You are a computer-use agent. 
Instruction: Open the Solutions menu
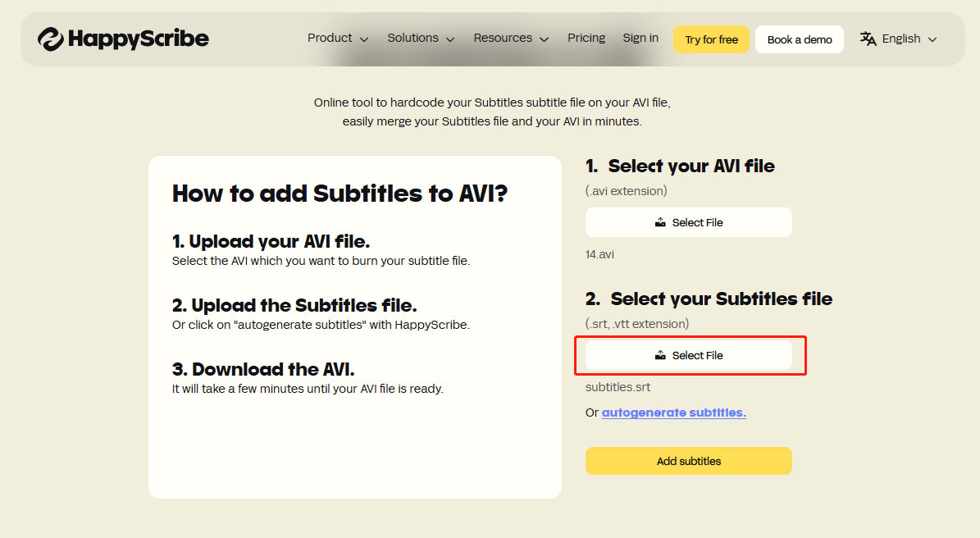tap(413, 38)
